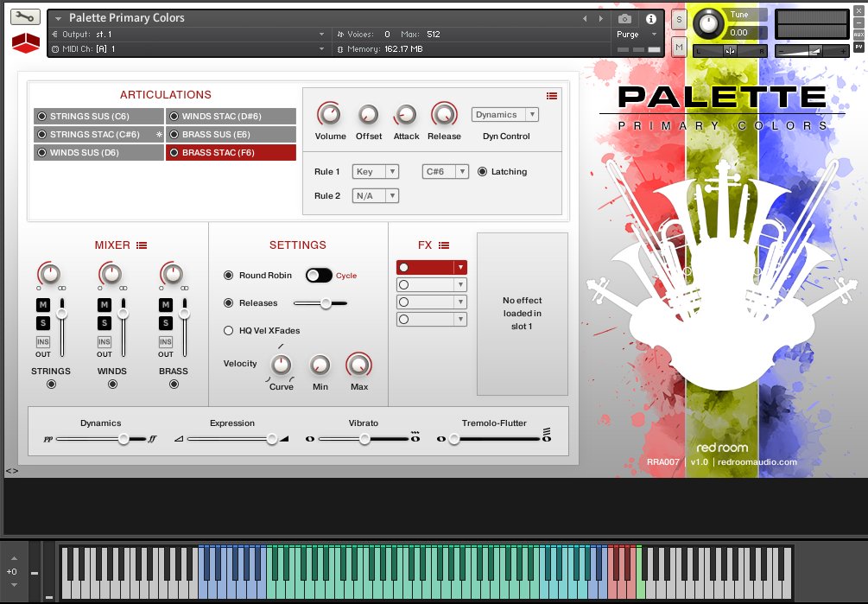868x604 pixels.
Task: Toggle the Latching radio button
Action: coord(482,172)
